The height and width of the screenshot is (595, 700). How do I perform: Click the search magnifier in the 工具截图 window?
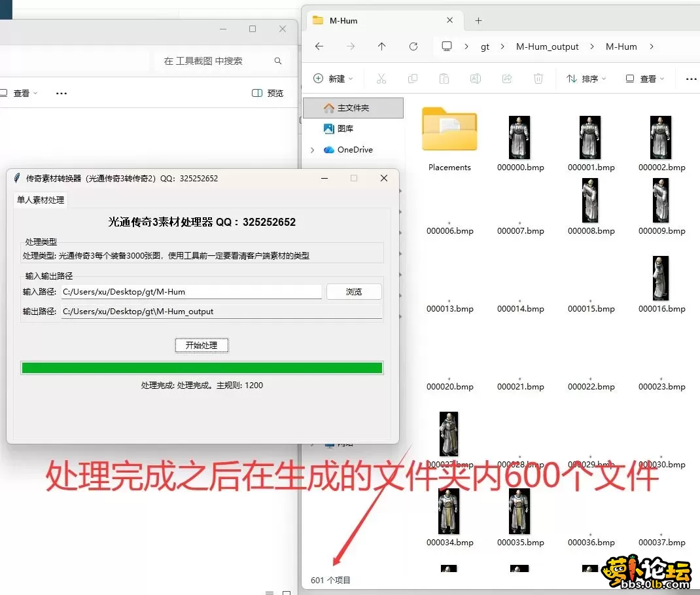point(277,61)
